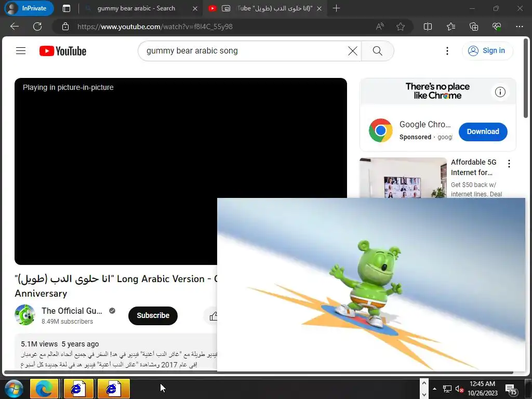The image size is (532, 399).
Task: Subscribe to the Gummibär channel
Action: click(x=153, y=315)
